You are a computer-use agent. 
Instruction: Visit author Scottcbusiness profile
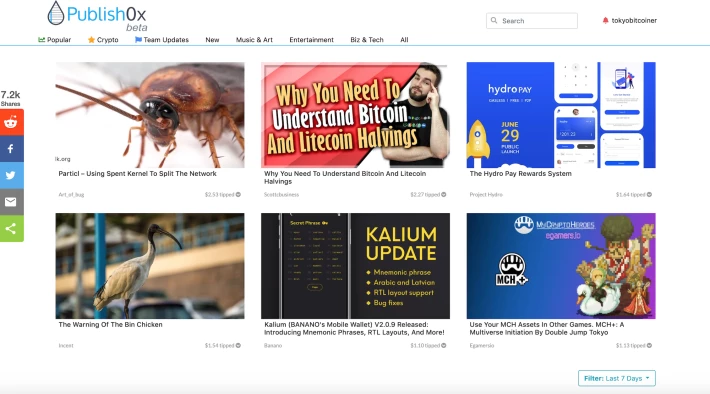[x=281, y=195]
